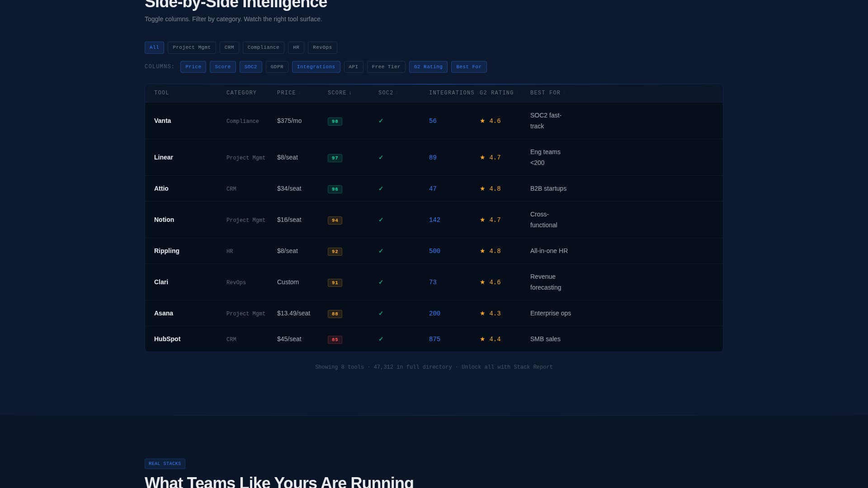Viewport: 868px width, 488px height.
Task: Toggle the Price column off
Action: point(193,67)
